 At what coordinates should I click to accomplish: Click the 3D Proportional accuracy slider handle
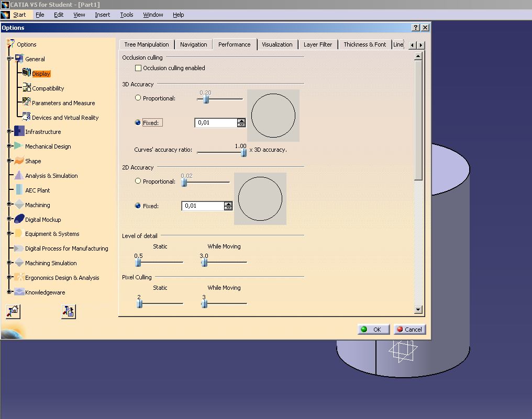[206, 99]
